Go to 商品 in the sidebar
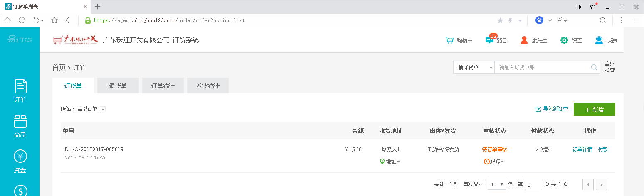Viewport: 644px width, 196px height. [20, 126]
